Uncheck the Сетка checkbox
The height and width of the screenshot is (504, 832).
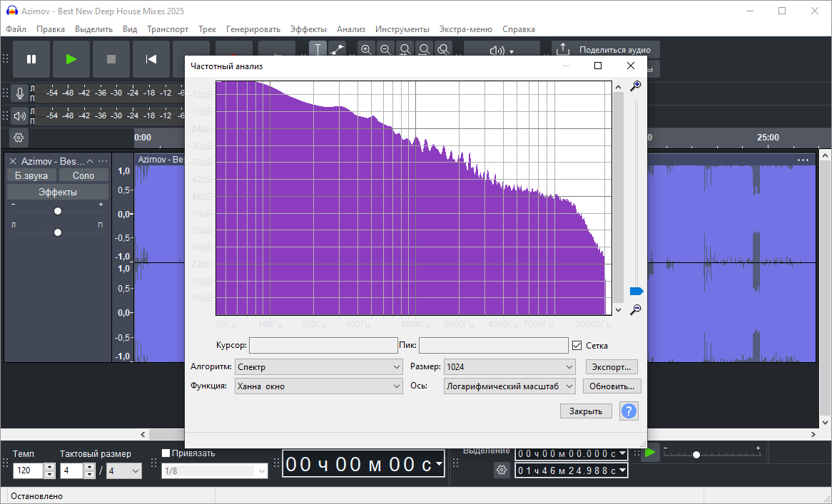[577, 346]
